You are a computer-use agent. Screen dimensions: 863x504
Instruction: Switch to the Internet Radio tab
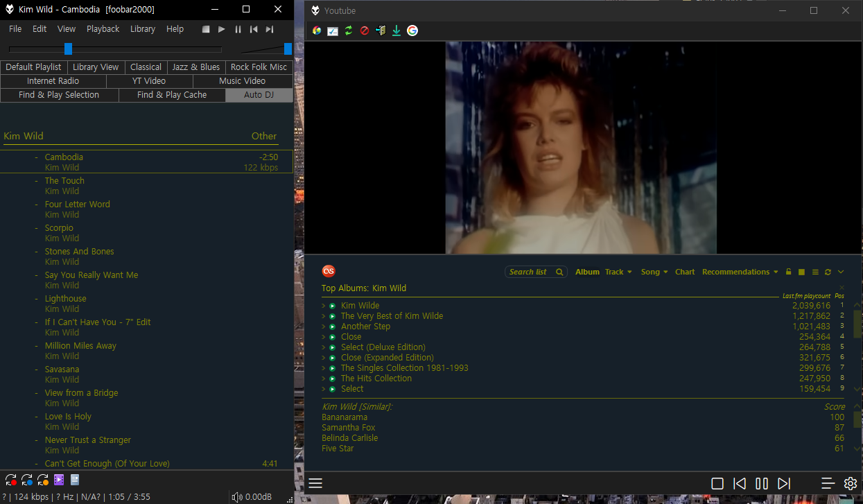click(53, 81)
